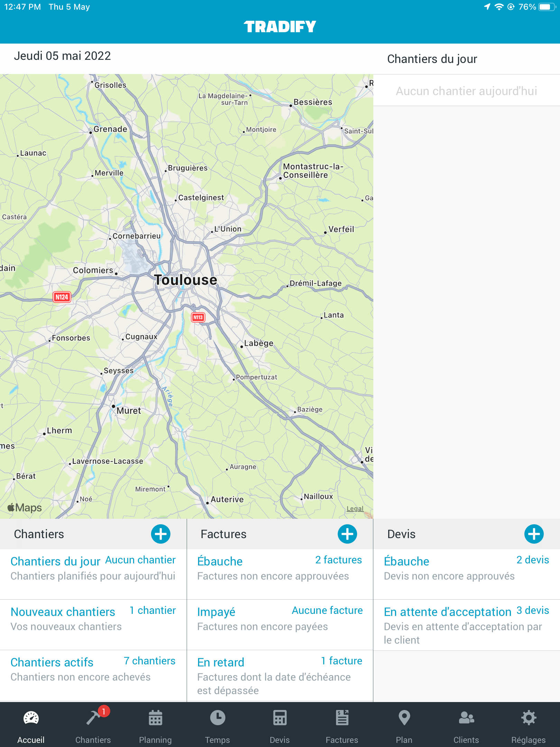This screenshot has width=560, height=747.
Task: Tap the Nailloux label on the map
Action: (318, 496)
